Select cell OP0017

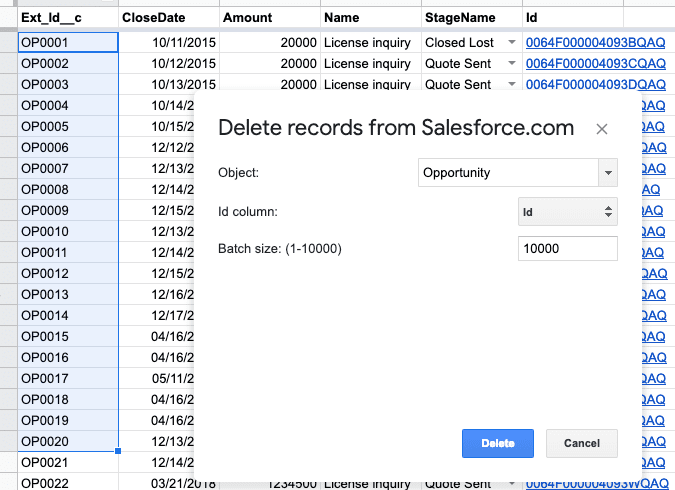(x=68, y=378)
